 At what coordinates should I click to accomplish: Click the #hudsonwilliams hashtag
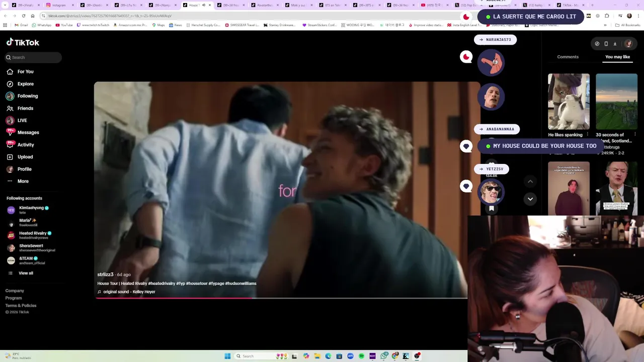click(240, 284)
